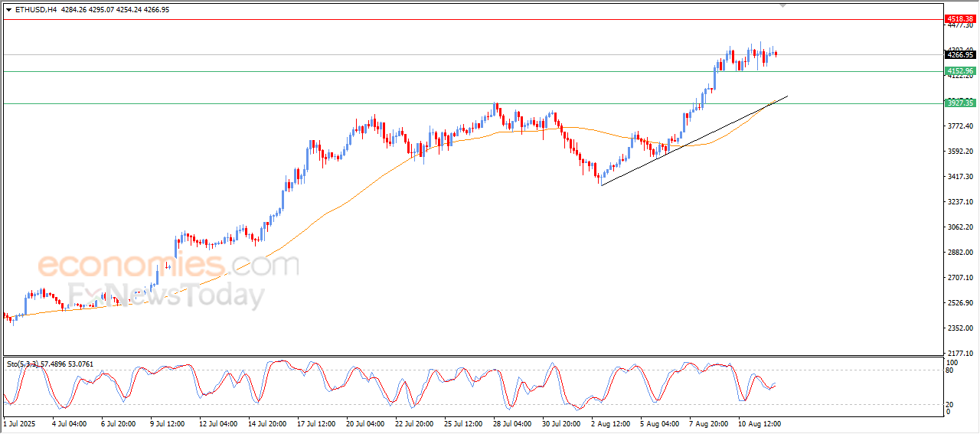Select the green 3927.35 support level label
Image resolution: width=980 pixels, height=434 pixels.
(959, 103)
